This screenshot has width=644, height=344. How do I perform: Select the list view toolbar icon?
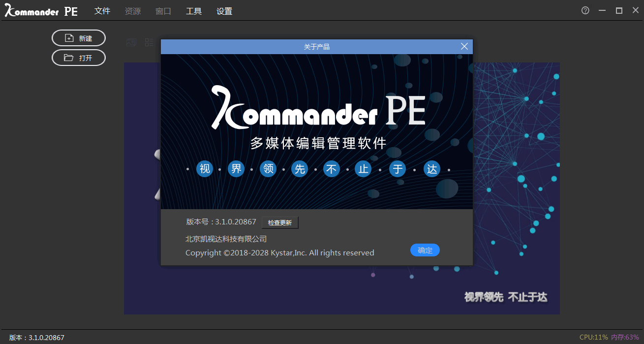pos(149,42)
